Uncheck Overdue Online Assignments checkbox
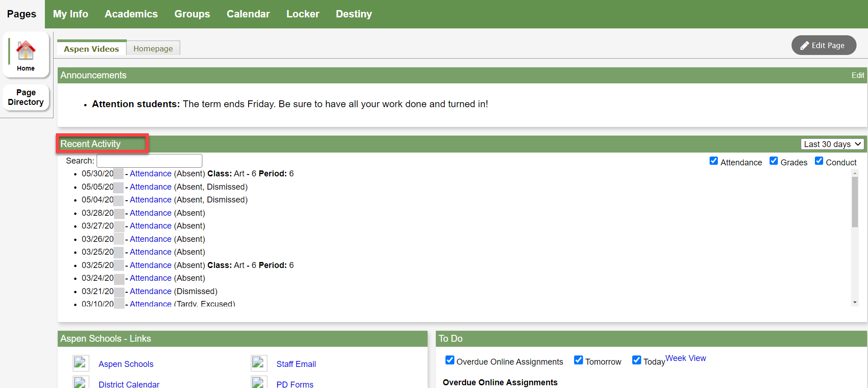 click(x=450, y=360)
